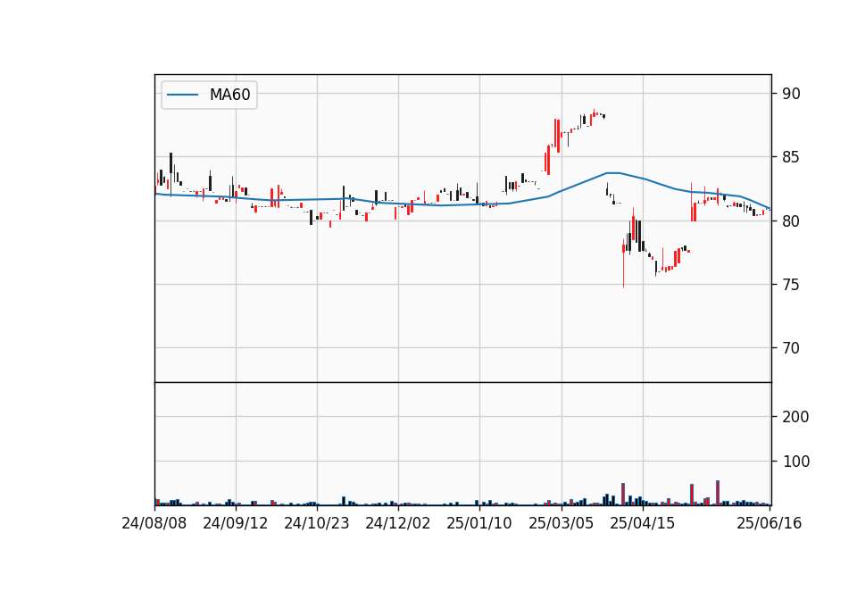Screen dimensions: 857x616
Task: Click the blue MA60 legend line sample
Action: [x=182, y=95]
